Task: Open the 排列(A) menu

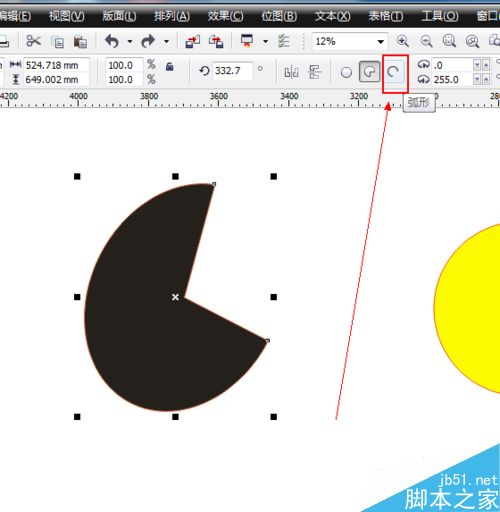Action: coord(172,16)
